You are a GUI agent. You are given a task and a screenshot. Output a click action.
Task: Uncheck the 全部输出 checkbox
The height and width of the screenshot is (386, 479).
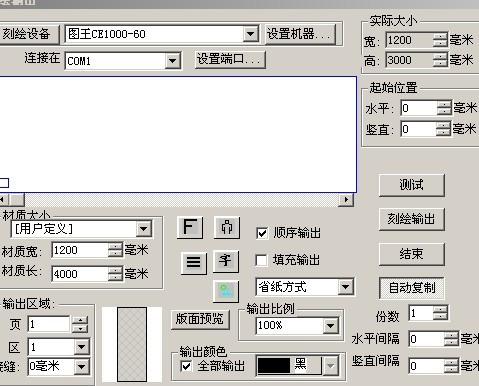coord(186,366)
